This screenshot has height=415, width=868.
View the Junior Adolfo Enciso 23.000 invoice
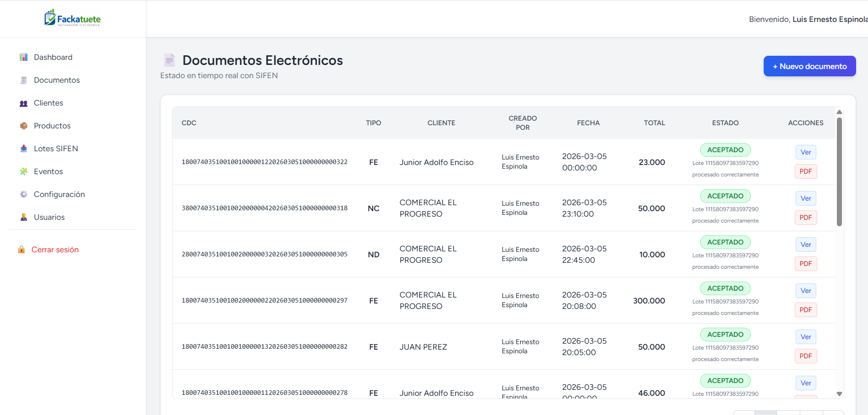(805, 152)
